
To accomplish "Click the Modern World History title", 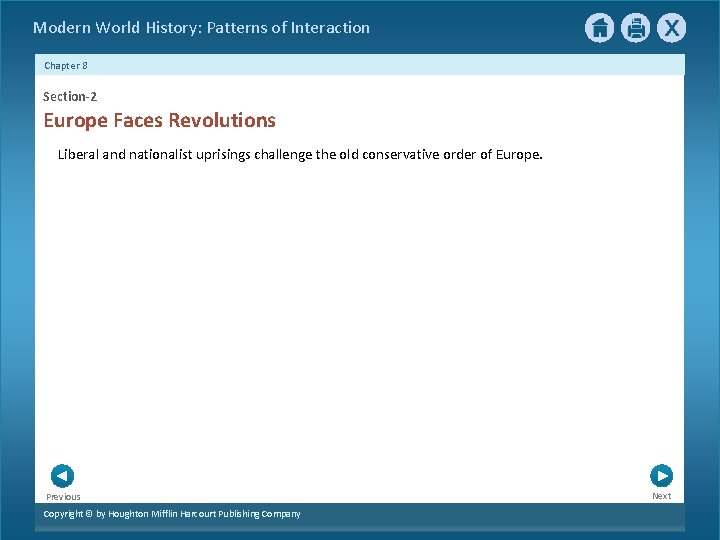I will pos(201,28).
